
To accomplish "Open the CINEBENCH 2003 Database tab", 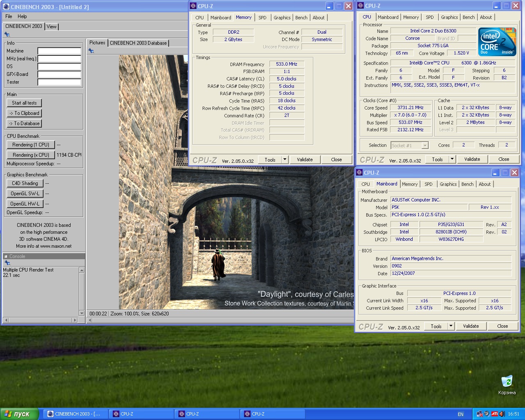I will click(138, 43).
